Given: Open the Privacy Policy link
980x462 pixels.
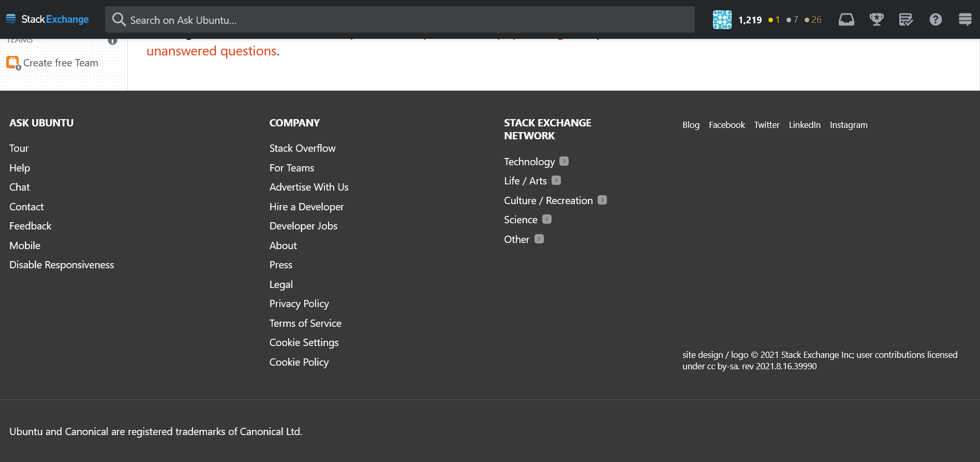Looking at the screenshot, I should point(299,304).
